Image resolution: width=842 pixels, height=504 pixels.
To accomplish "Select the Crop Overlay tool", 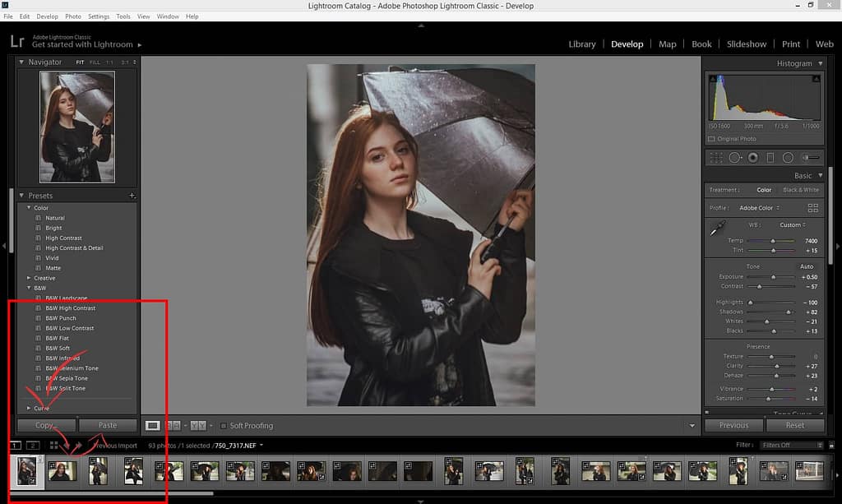I will point(716,158).
